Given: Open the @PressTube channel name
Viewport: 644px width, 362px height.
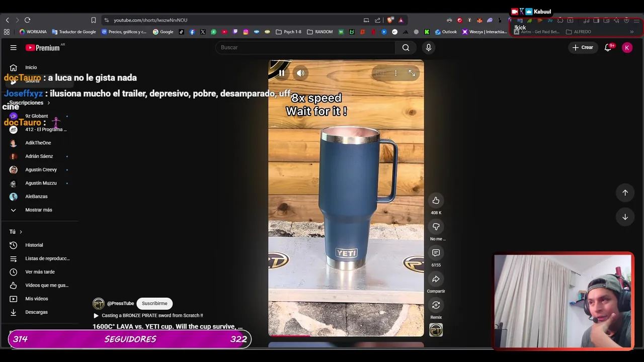Looking at the screenshot, I should coord(120,304).
